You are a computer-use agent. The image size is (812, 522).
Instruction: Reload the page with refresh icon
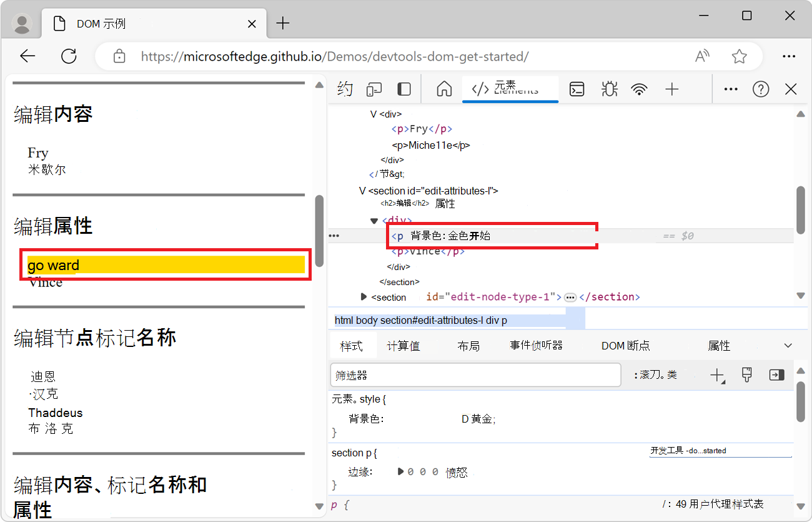(69, 56)
